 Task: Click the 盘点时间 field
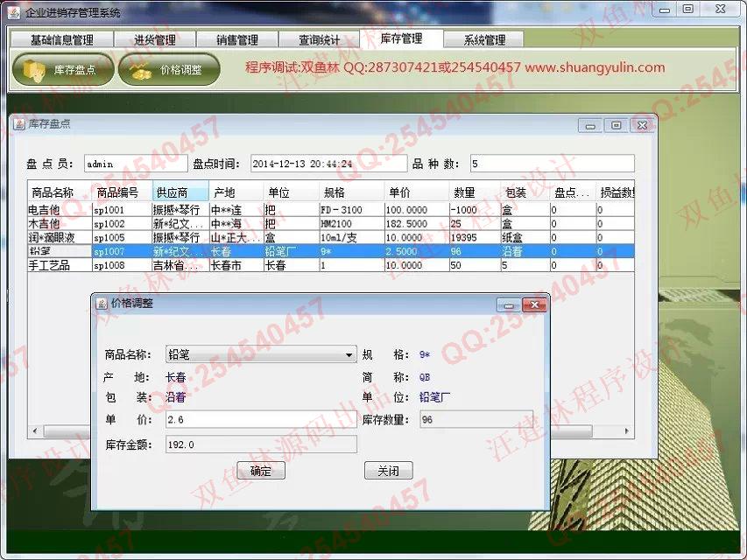(x=328, y=164)
